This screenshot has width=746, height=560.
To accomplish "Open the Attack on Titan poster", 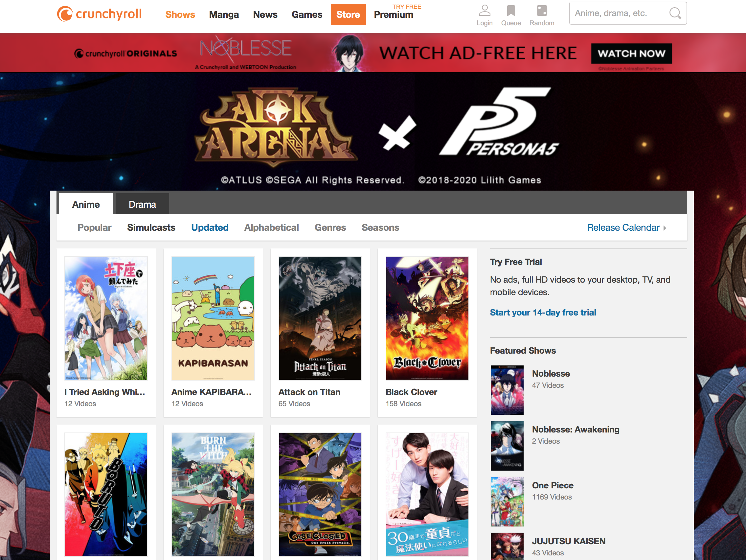I will pos(320,318).
